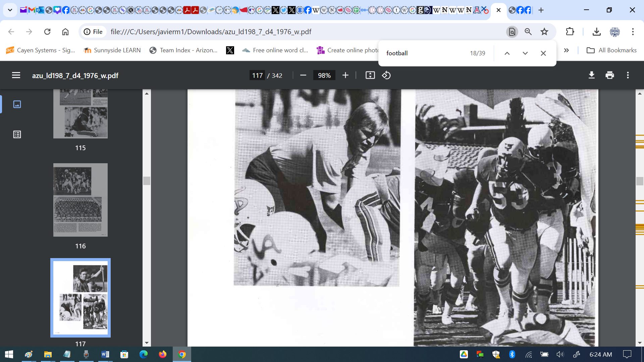Screen dimensions: 644x362
Task: Select page 116 thumbnail
Action: tap(80, 200)
